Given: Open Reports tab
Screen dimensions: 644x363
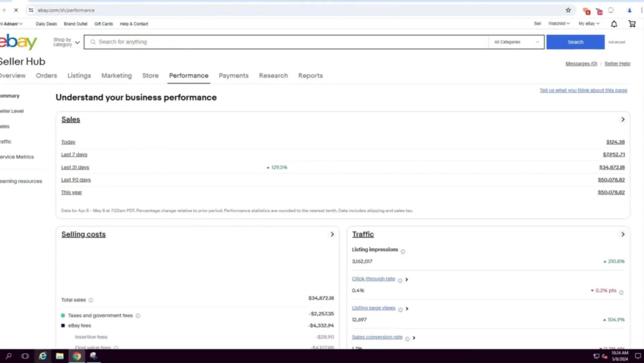Looking at the screenshot, I should 310,75.
